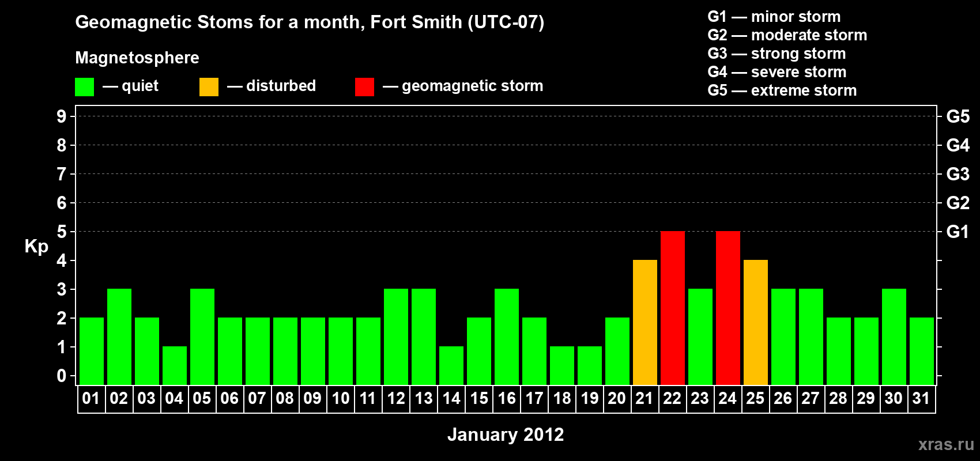Click the 'G5 — extreme storm' legend line

[x=782, y=90]
